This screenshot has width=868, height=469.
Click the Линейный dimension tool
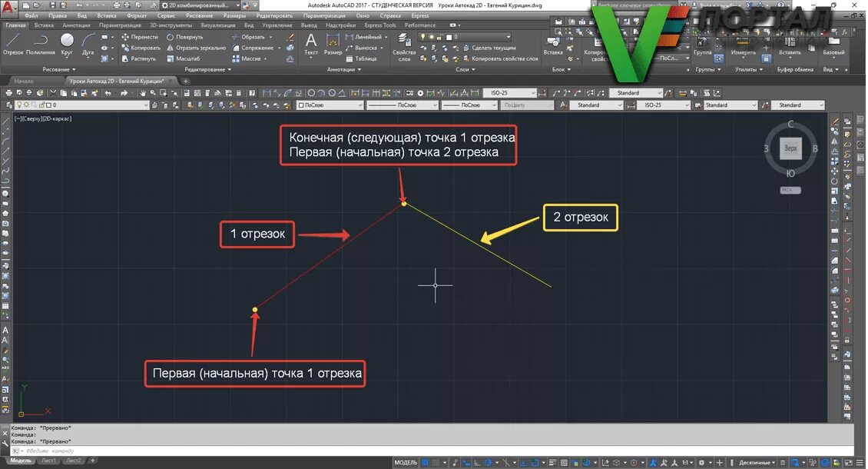(363, 37)
